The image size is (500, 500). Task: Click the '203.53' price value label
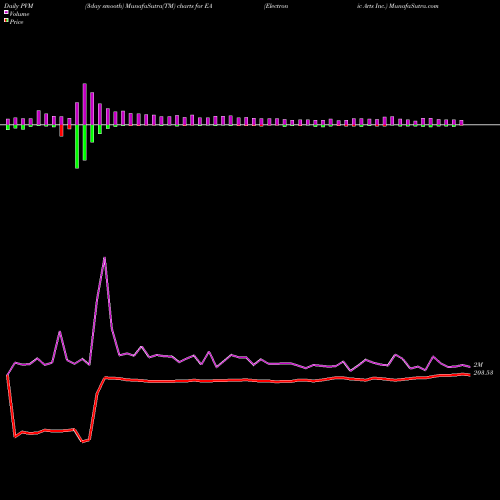point(483,373)
